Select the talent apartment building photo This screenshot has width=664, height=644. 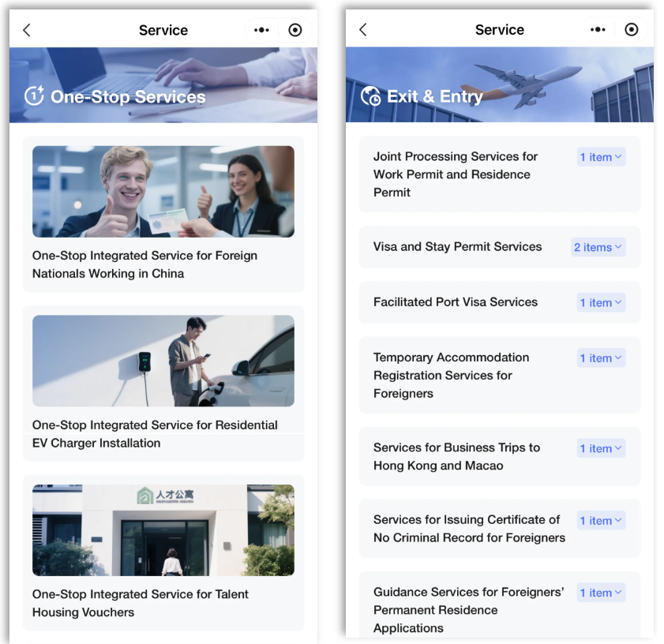[163, 530]
